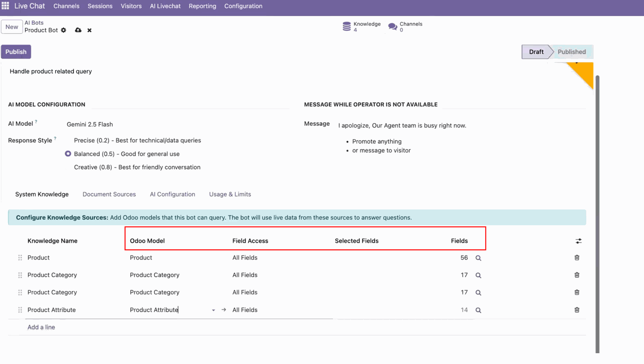
Task: Open the AI Model selection field
Action: [x=90, y=124]
